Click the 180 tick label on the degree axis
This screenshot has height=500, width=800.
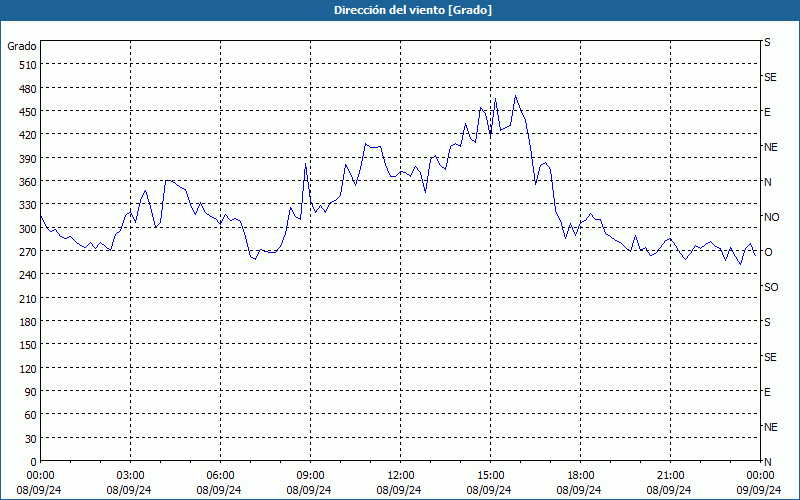(29, 322)
